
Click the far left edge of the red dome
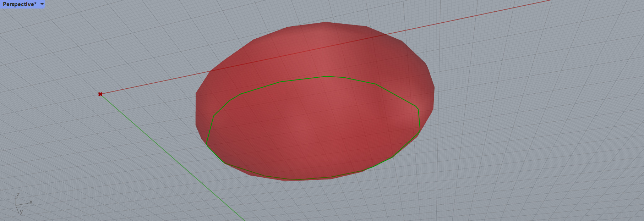[196, 110]
